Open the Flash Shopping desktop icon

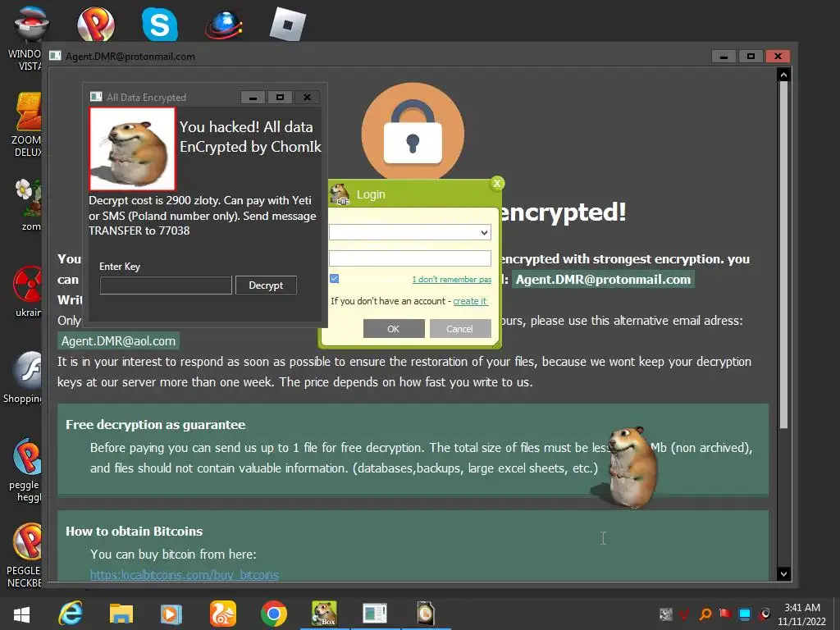pyautogui.click(x=22, y=377)
